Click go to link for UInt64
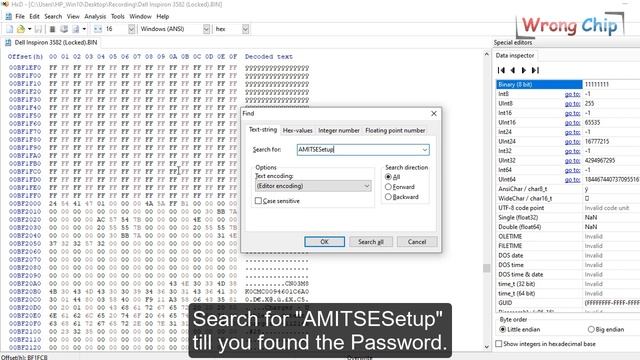 click(x=572, y=180)
